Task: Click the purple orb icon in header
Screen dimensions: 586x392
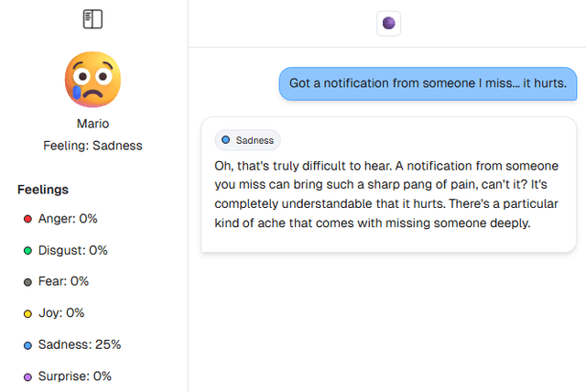Action: [x=389, y=24]
